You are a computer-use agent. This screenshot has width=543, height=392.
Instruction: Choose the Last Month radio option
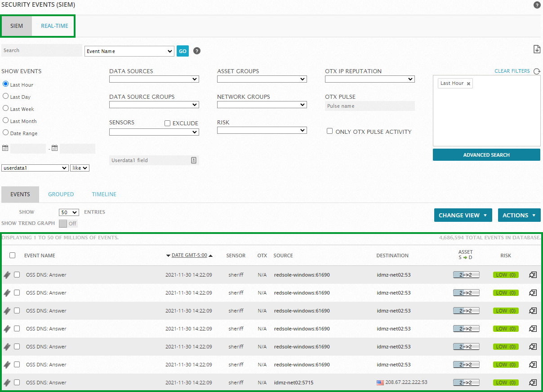[x=6, y=120]
